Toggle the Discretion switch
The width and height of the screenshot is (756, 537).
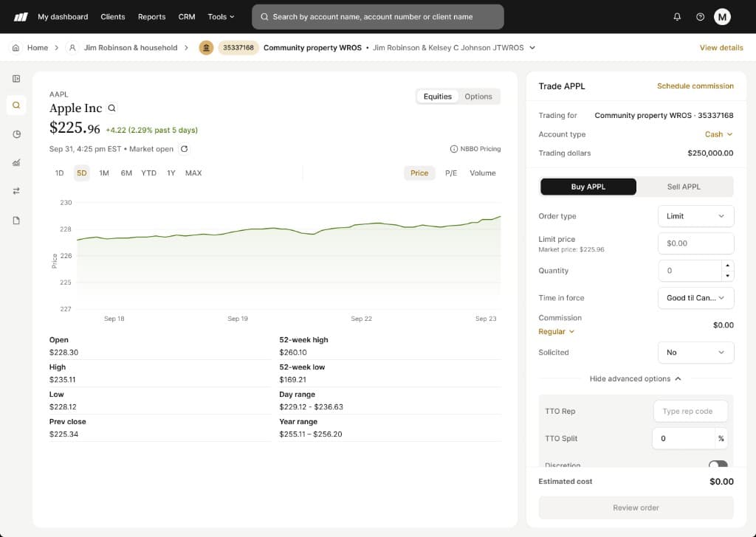718,464
